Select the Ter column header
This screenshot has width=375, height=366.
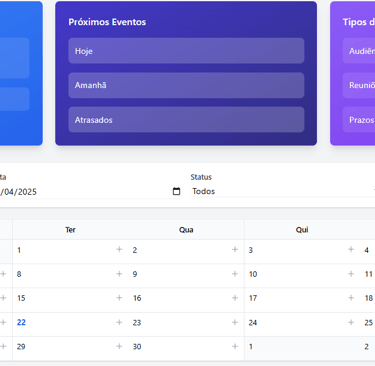(70, 230)
